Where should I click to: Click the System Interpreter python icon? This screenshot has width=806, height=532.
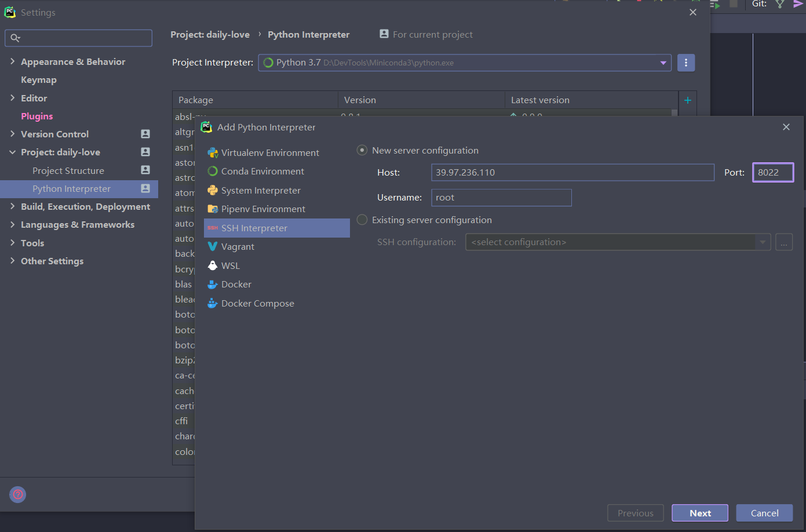tap(213, 191)
